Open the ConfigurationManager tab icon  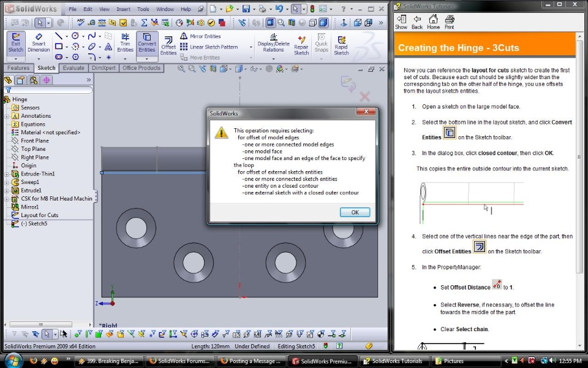pos(33,80)
